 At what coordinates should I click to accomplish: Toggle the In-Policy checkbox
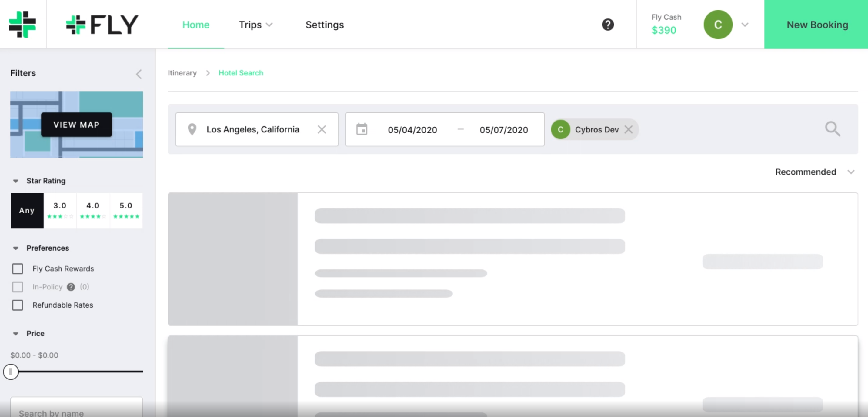pos(18,287)
